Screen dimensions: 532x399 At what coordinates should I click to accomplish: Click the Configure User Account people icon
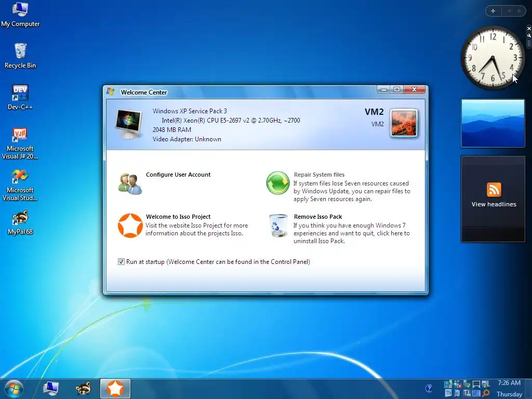pyautogui.click(x=130, y=184)
